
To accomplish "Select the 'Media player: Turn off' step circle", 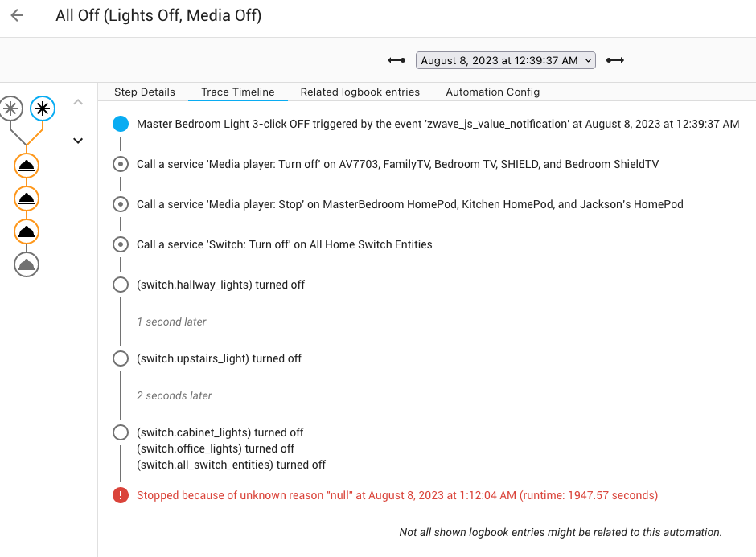I will tap(121, 164).
